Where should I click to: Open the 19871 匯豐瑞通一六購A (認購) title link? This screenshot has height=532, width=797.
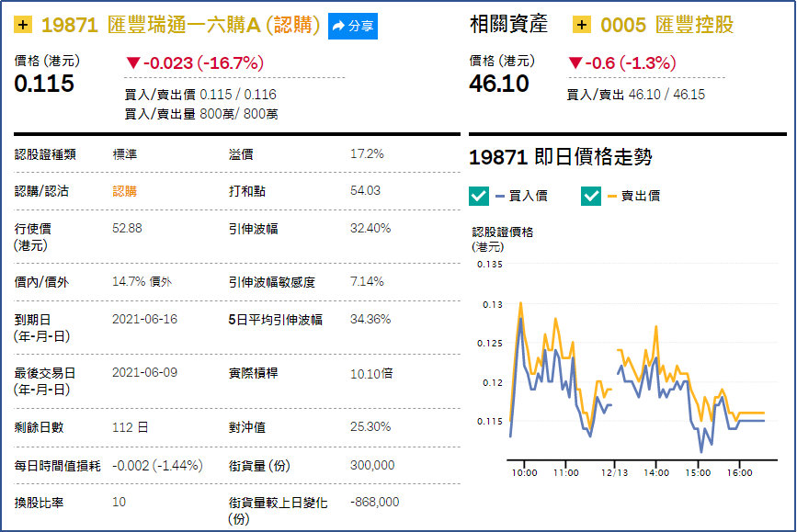click(x=180, y=25)
